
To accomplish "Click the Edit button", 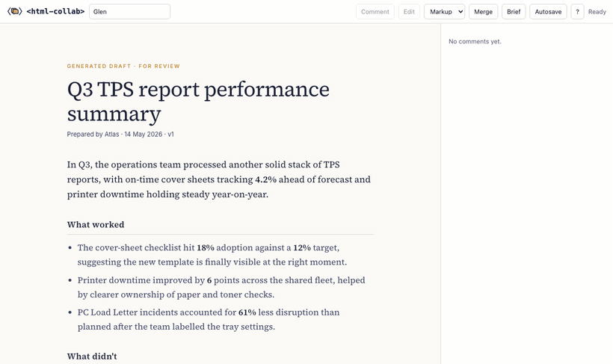I will click(409, 12).
